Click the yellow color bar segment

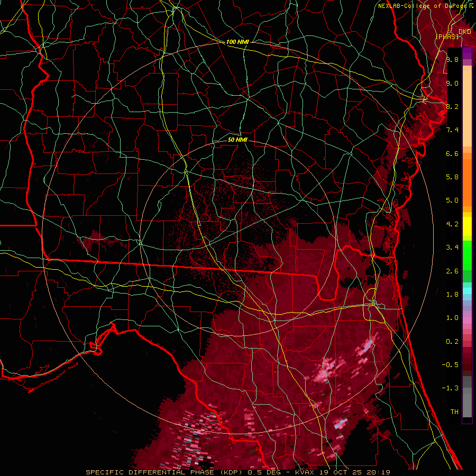click(467, 226)
